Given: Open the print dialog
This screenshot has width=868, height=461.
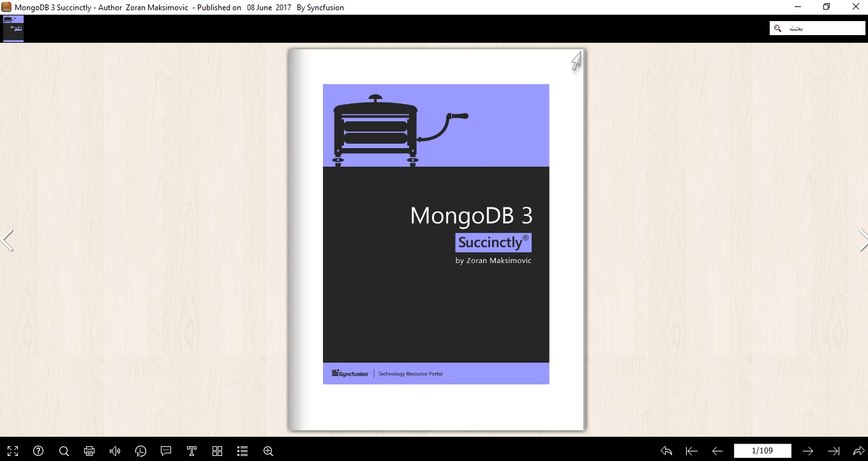Looking at the screenshot, I should tap(89, 451).
